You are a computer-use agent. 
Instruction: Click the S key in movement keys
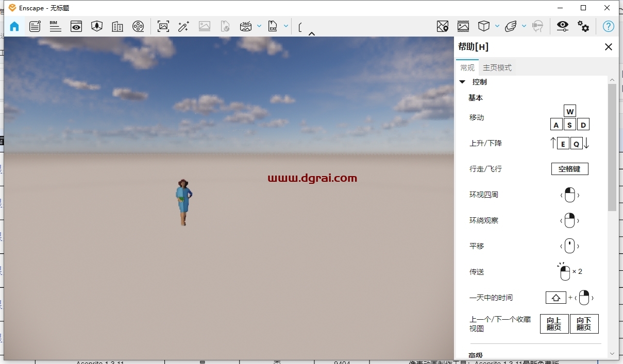coord(569,124)
